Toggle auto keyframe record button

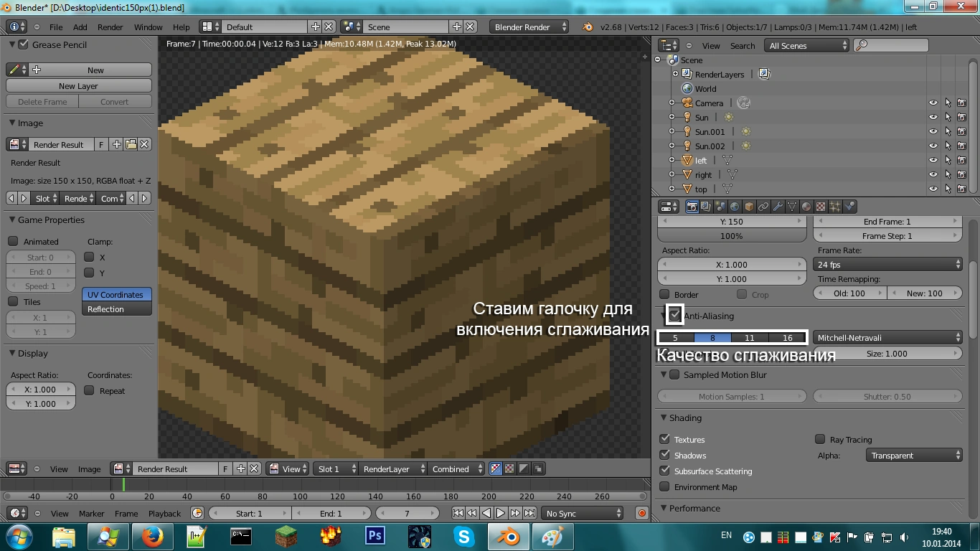click(642, 513)
